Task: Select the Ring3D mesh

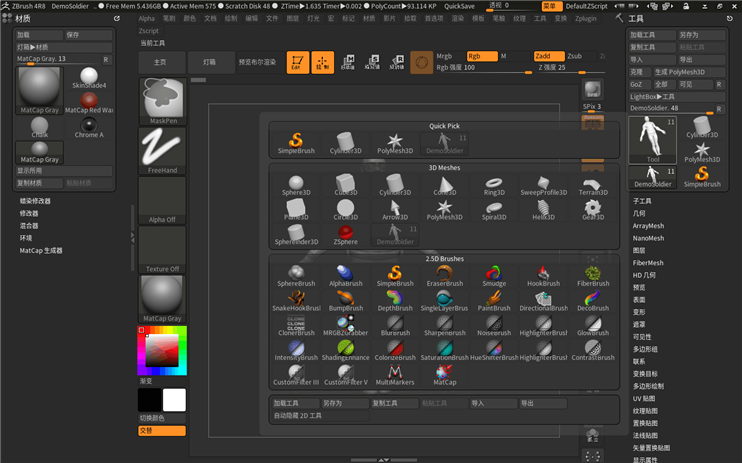Action: tap(494, 185)
